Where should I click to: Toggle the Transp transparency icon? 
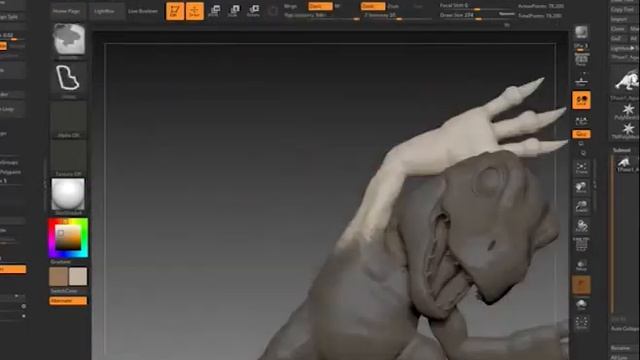pyautogui.click(x=581, y=265)
